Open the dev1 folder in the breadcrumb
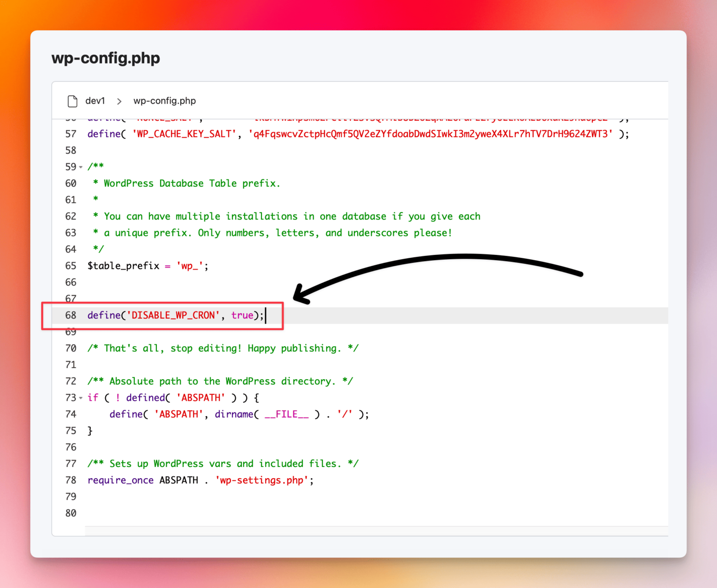Image resolution: width=717 pixels, height=588 pixels. coord(95,101)
